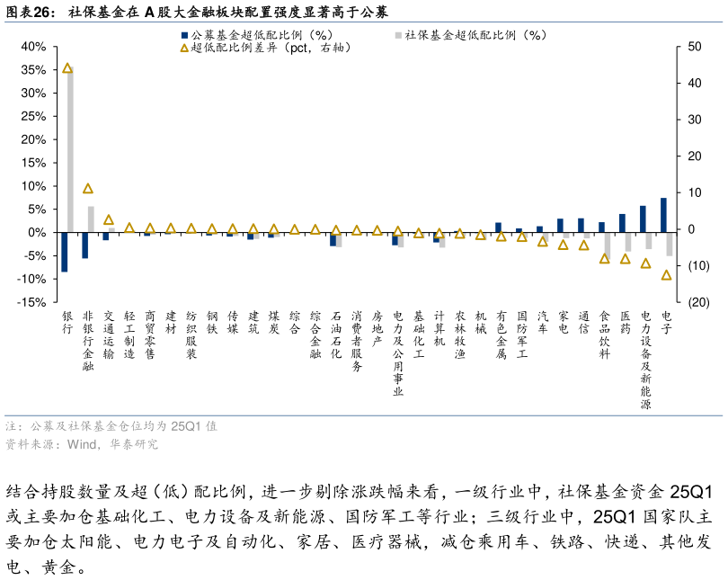This screenshot has width=728, height=580.
Task: Click the footnote text mentioning 25Q1
Action: (111, 426)
